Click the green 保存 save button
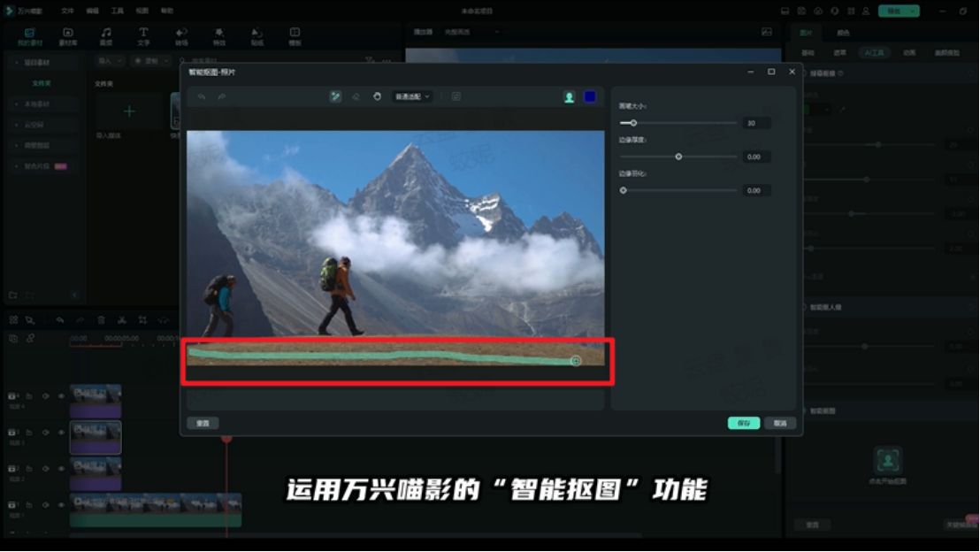 click(743, 423)
